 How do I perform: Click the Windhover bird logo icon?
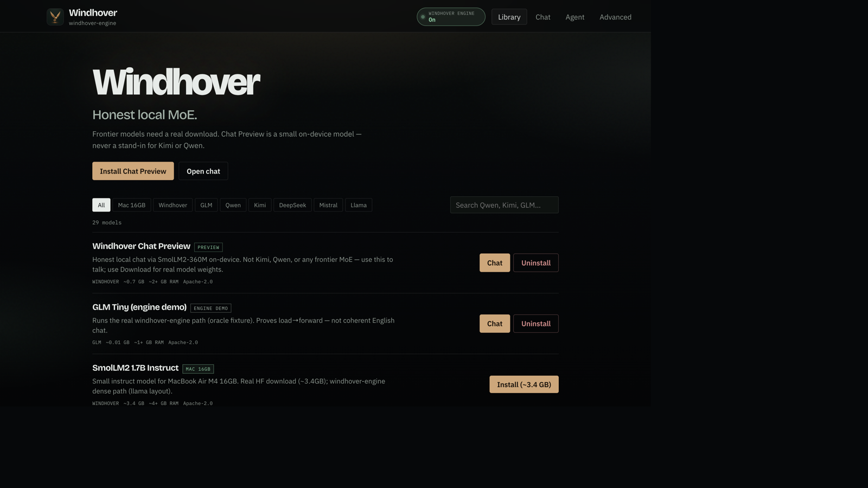[55, 17]
